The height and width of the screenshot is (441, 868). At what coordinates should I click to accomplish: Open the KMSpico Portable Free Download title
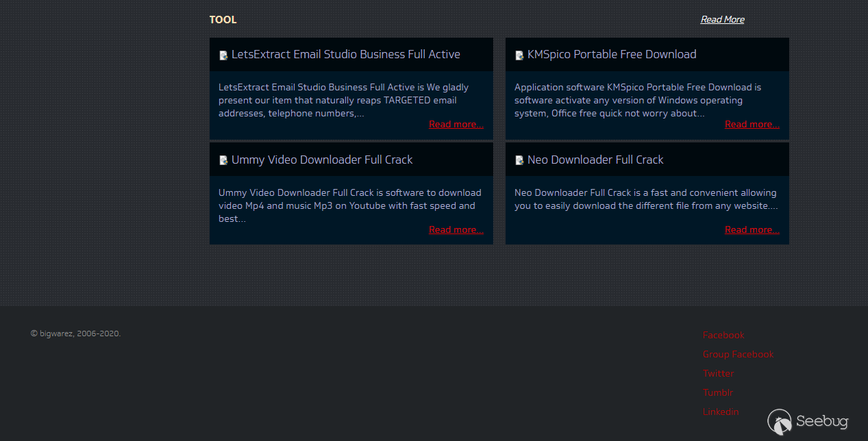611,55
